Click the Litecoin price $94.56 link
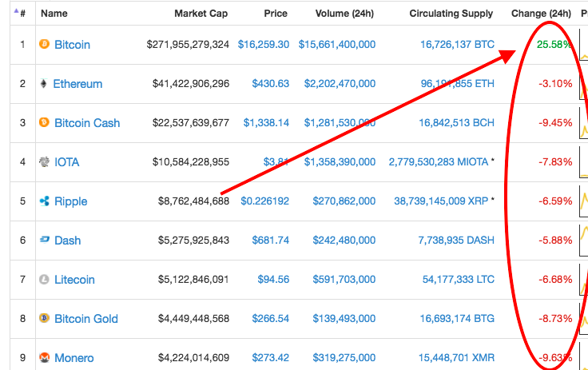The image size is (588, 370). point(272,280)
